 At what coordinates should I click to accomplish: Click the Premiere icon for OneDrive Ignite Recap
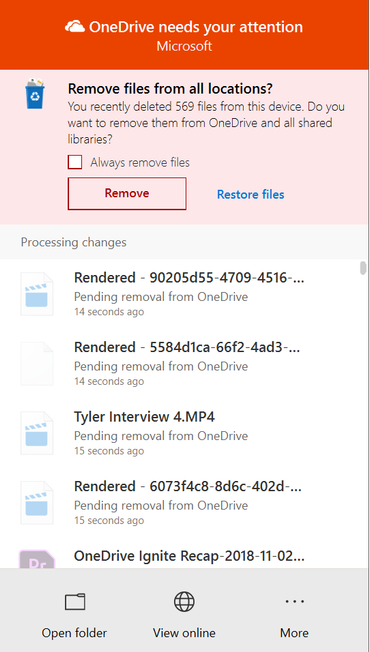pyautogui.click(x=37, y=559)
